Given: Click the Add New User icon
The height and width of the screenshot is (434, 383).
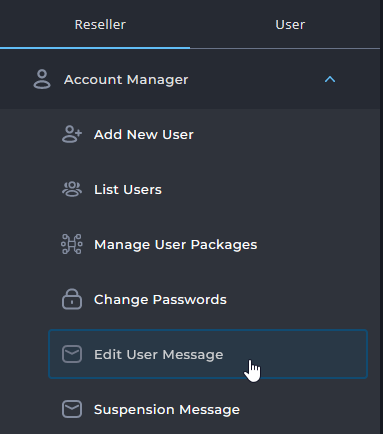Looking at the screenshot, I should (72, 134).
